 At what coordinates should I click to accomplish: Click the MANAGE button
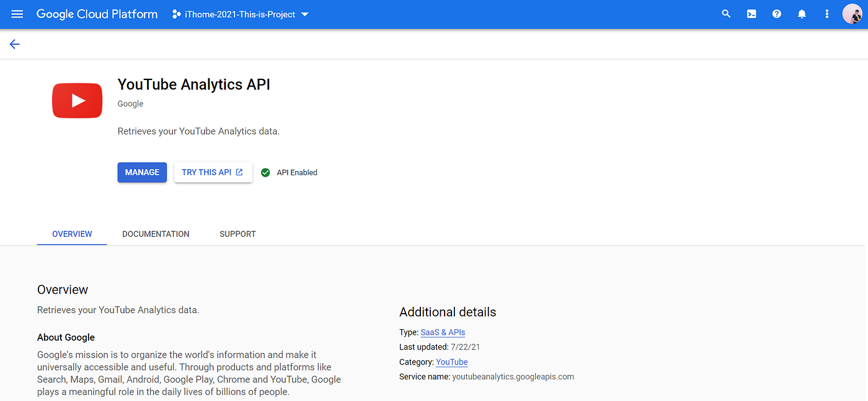tap(142, 172)
